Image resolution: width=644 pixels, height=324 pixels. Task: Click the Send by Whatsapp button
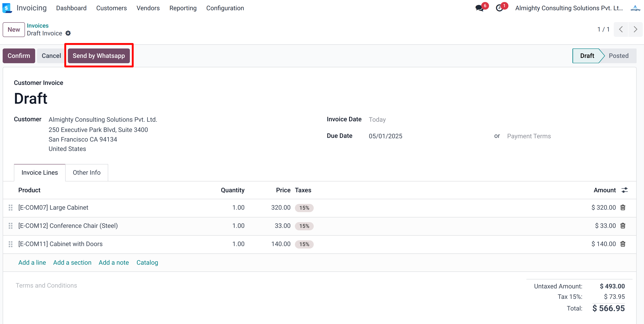coord(99,56)
